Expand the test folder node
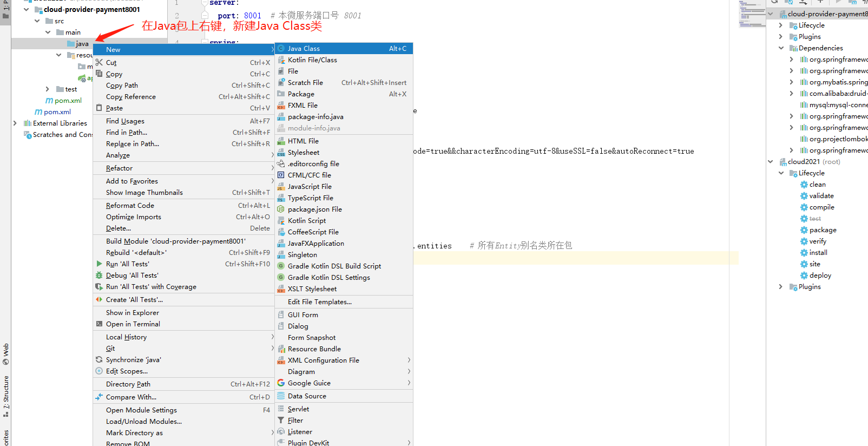868x446 pixels. point(48,89)
